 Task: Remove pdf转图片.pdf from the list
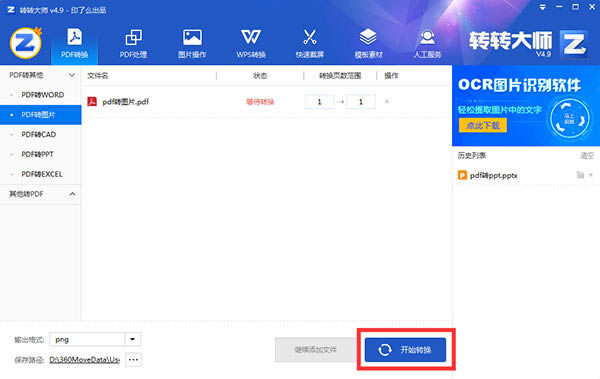387,101
